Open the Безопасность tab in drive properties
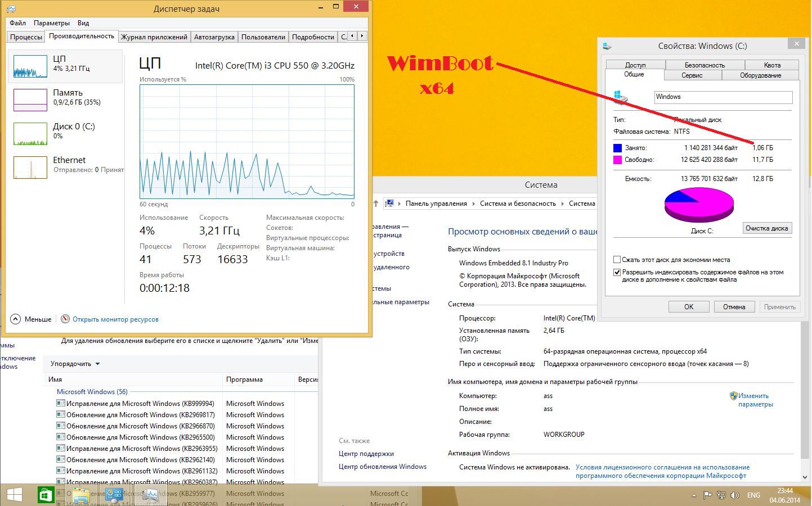The width and height of the screenshot is (812, 506). [705, 65]
